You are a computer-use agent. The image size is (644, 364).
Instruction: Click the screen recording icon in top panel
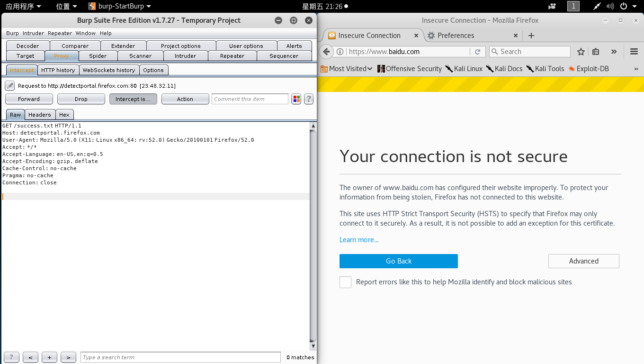(x=552, y=6)
